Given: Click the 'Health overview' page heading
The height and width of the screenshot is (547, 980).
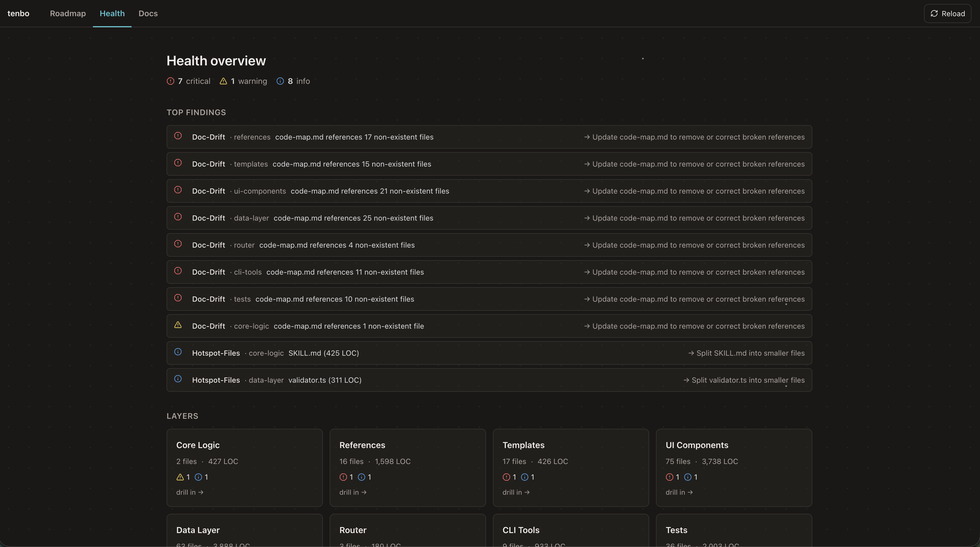Looking at the screenshot, I should 216,61.
